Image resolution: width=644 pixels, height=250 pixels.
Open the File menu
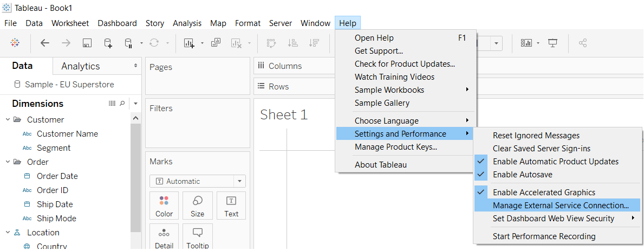[x=11, y=23]
